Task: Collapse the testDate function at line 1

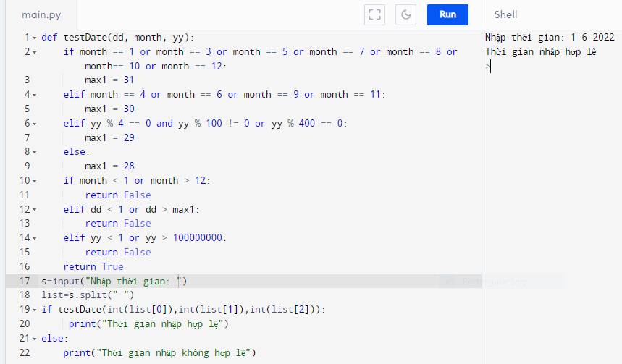Action: click(35, 38)
